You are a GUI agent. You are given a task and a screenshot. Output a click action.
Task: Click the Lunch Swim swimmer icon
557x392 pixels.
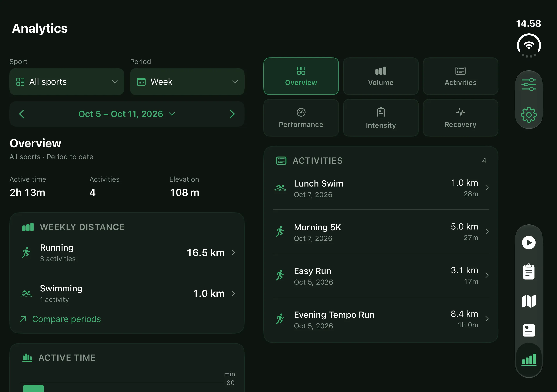tap(280, 188)
